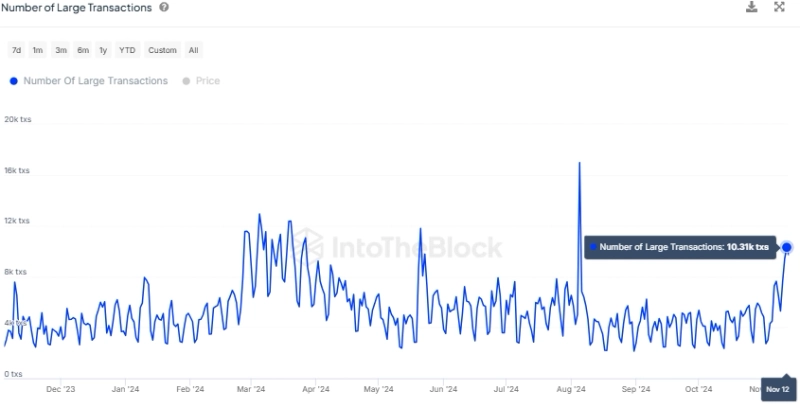This screenshot has width=800, height=408.
Task: Toggle the Number Of Large Transactions series
Action: pos(88,81)
